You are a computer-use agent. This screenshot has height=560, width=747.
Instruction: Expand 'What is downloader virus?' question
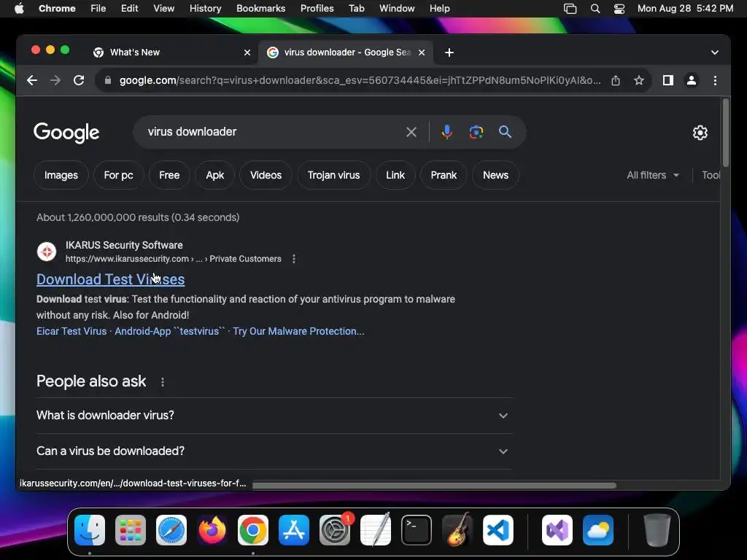coord(274,415)
